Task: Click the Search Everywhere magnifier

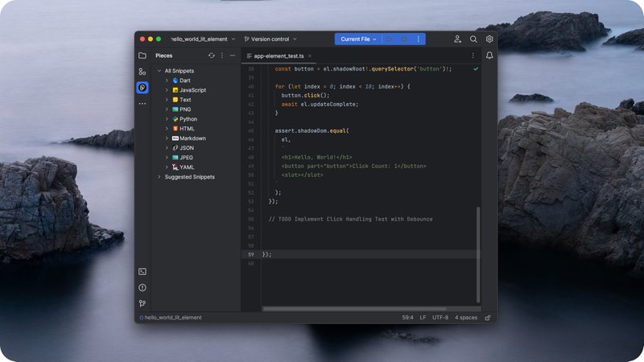Action: [x=473, y=39]
